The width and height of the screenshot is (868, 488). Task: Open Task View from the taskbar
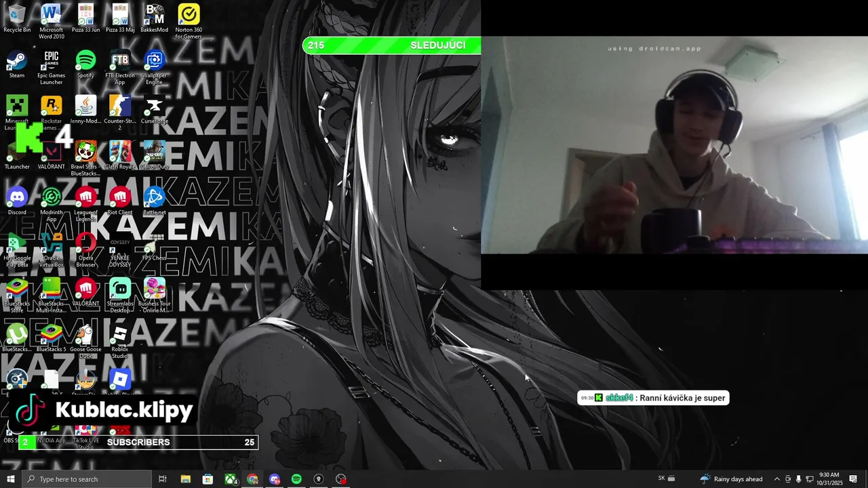[163, 479]
